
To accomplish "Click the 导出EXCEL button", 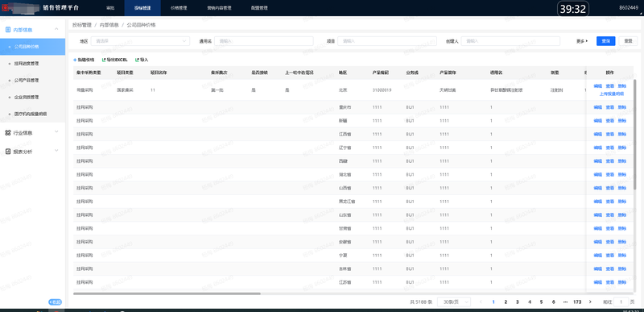I will click(114, 60).
